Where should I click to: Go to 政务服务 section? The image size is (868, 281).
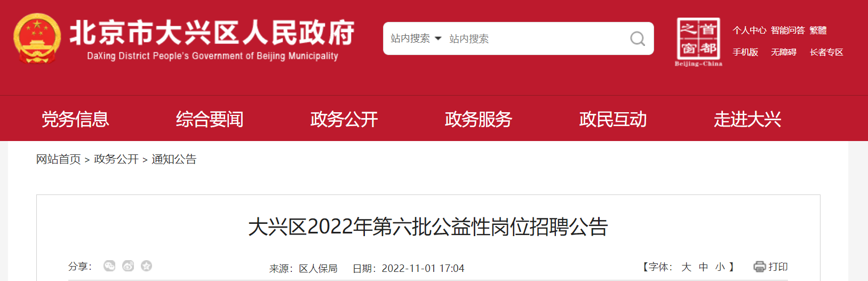click(x=479, y=119)
